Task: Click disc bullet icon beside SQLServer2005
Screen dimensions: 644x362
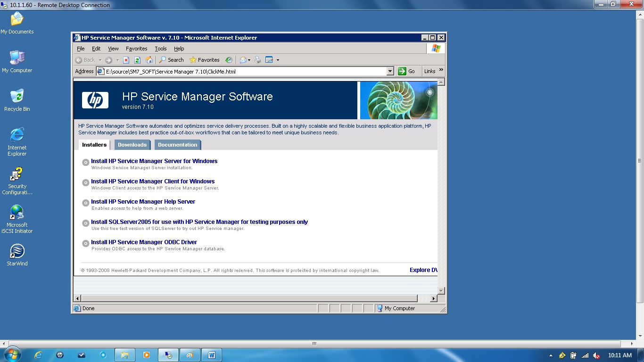Action: coord(86,223)
